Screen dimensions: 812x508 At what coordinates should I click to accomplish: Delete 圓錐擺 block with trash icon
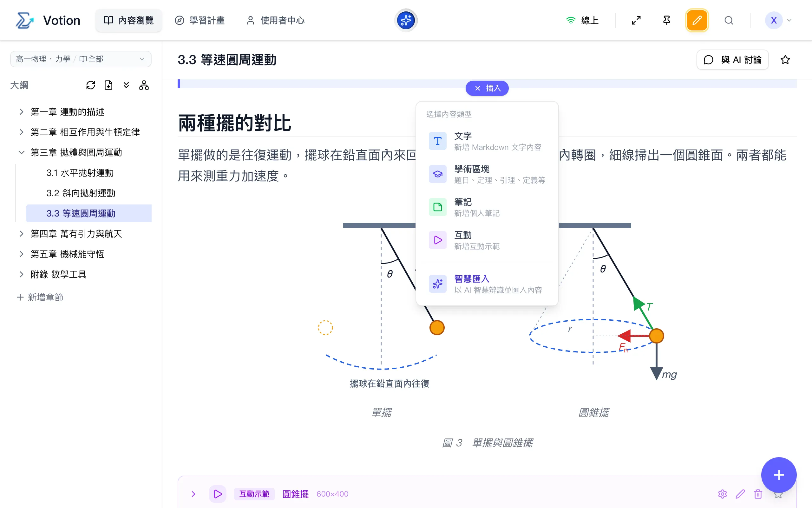(758, 494)
